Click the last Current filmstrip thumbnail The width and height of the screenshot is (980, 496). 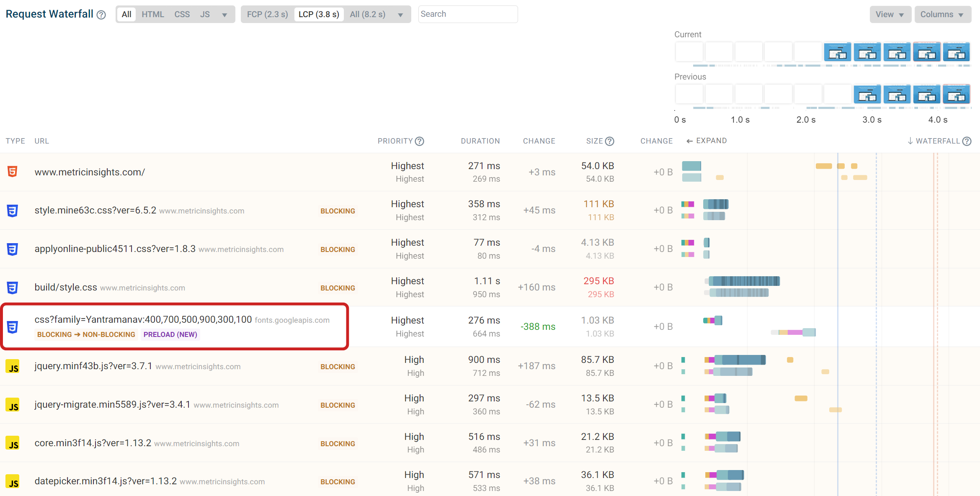tap(957, 52)
